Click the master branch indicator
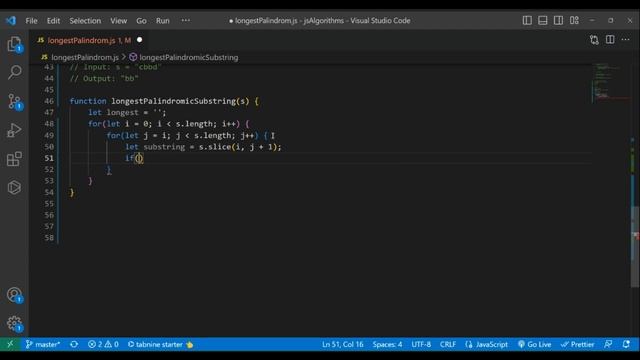640x360 pixels. [43, 344]
